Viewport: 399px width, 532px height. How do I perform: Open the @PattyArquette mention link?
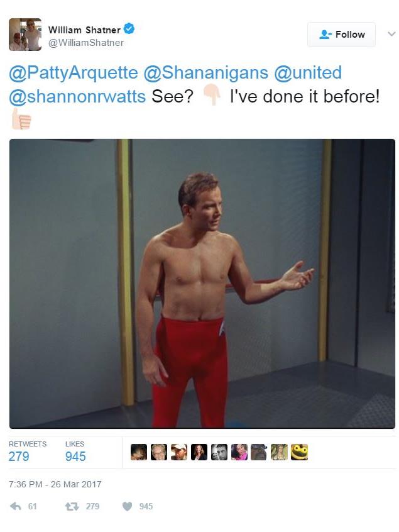(x=74, y=72)
